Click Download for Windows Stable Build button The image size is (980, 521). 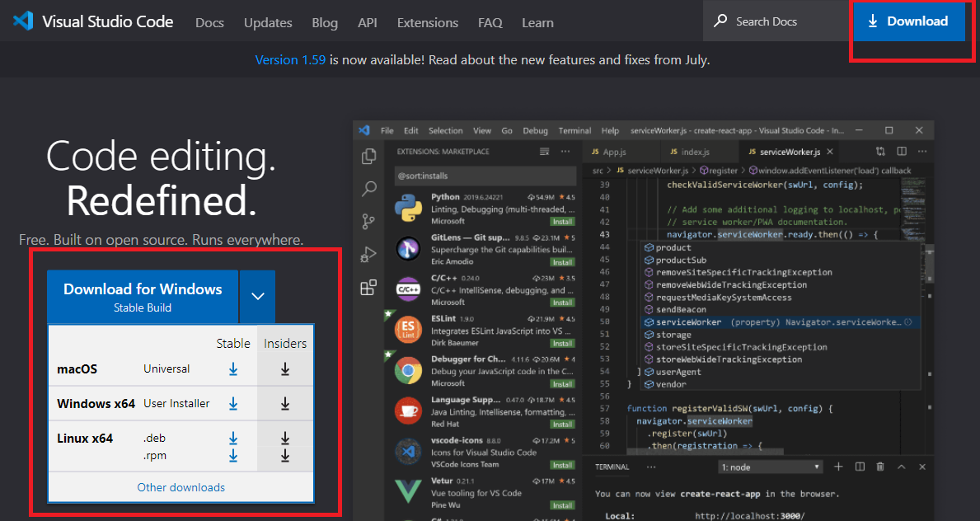point(143,297)
